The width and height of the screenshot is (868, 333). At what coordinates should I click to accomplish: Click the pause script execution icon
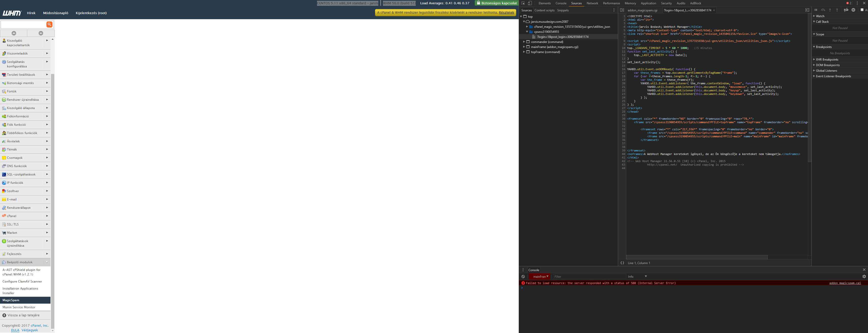click(816, 10)
